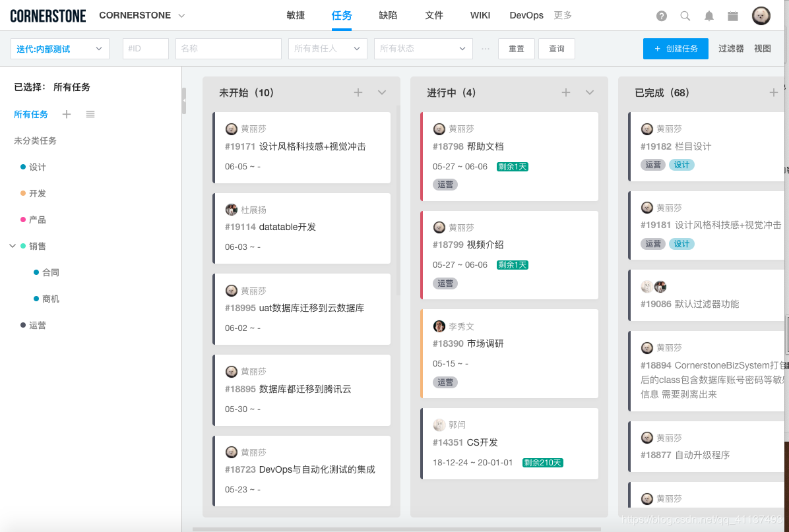
Task: Open the 所有责任人 dropdown
Action: 328,49
